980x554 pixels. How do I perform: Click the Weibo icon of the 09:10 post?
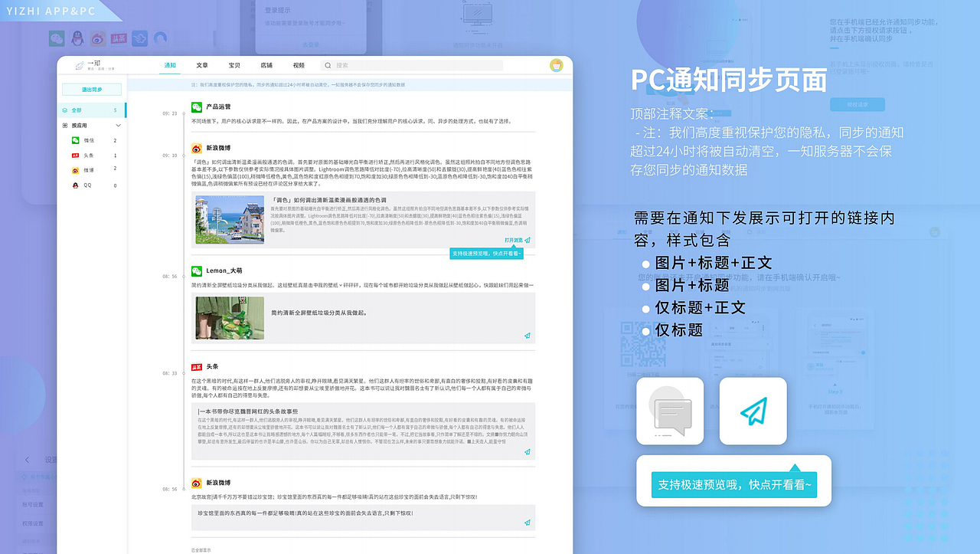(197, 148)
